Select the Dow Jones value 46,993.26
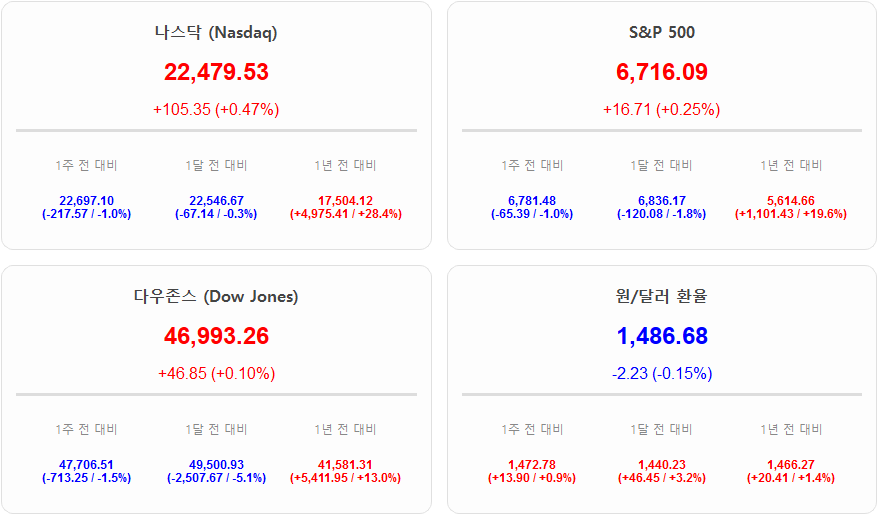Screen dimensions: 879x516 pyautogui.click(x=216, y=336)
